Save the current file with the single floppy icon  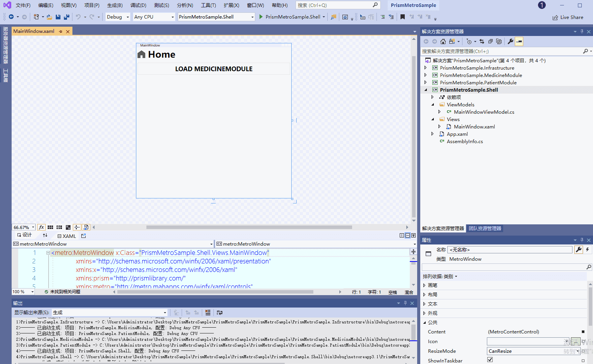[58, 17]
